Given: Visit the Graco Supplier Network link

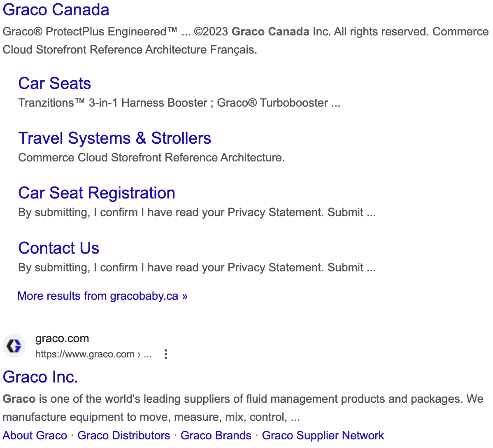Looking at the screenshot, I should point(323,436).
